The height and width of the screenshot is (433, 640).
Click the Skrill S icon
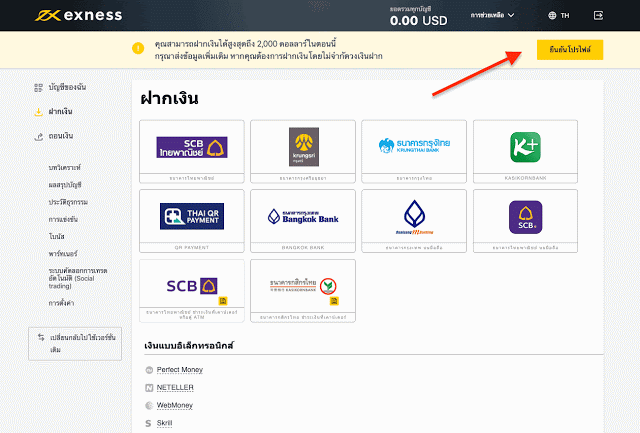point(149,424)
